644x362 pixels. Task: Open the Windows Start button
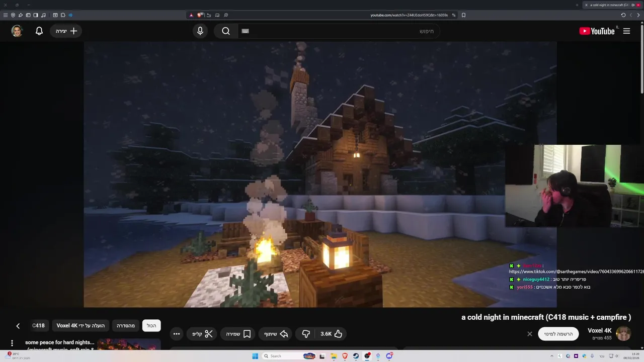pos(255,356)
